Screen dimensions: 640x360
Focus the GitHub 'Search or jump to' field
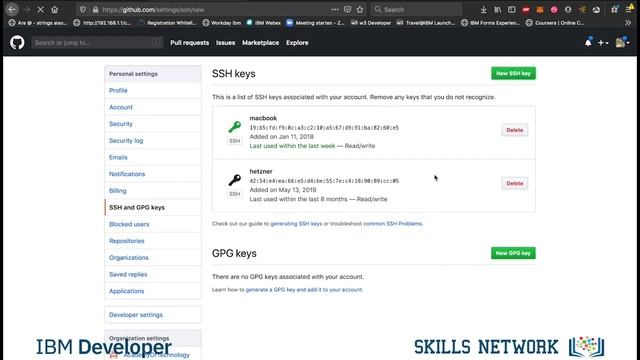coord(97,42)
